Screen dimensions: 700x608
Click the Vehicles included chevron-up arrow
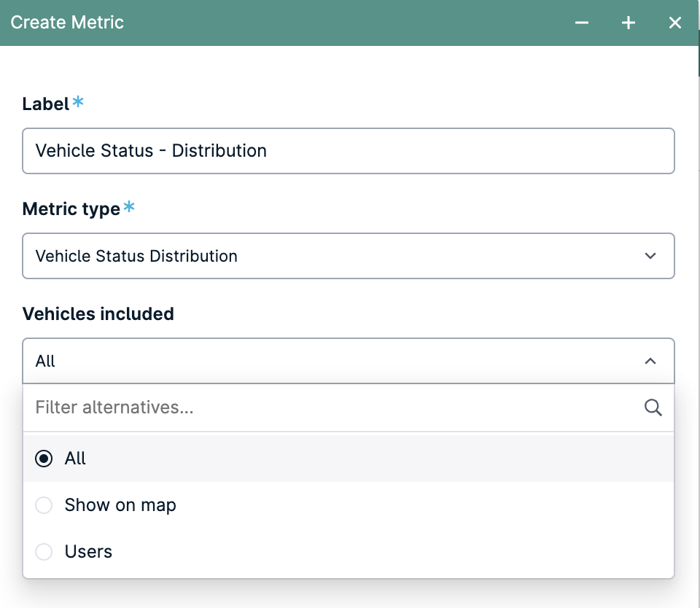(x=650, y=361)
